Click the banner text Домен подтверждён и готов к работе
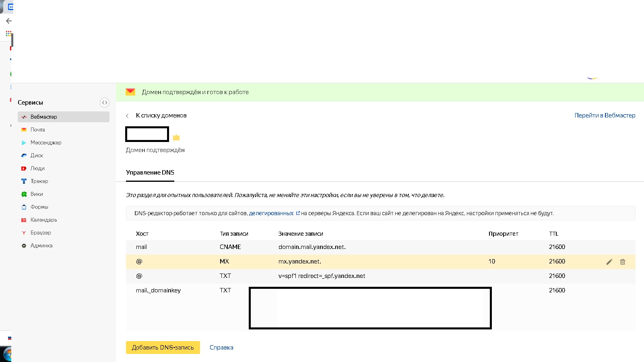The height and width of the screenshot is (362, 644). 195,92
